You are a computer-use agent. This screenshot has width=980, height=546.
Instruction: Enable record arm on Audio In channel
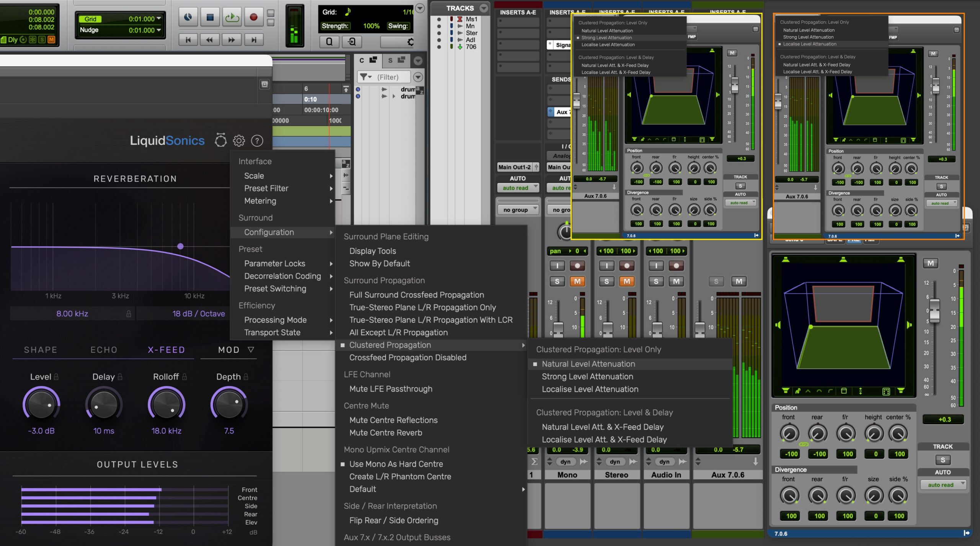(x=676, y=265)
